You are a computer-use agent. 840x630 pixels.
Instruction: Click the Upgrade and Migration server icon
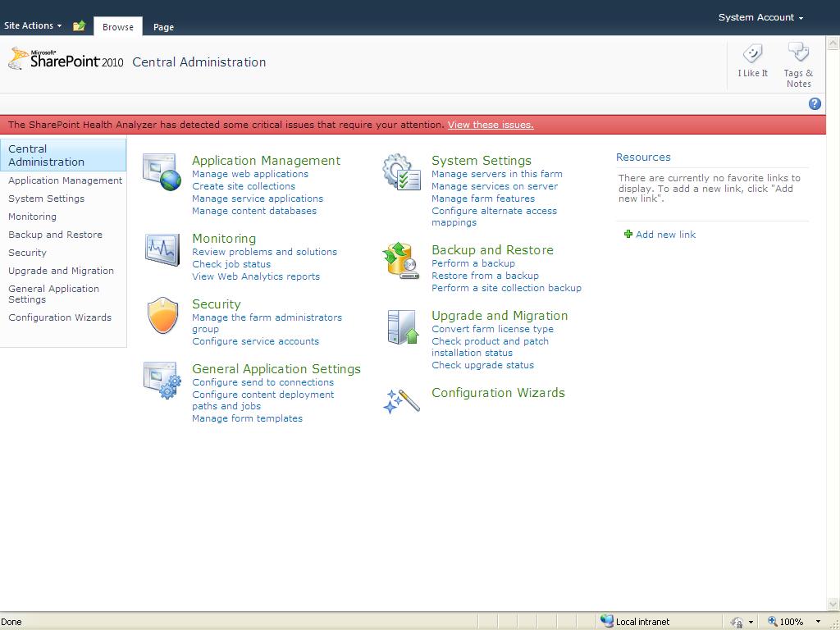(402, 326)
